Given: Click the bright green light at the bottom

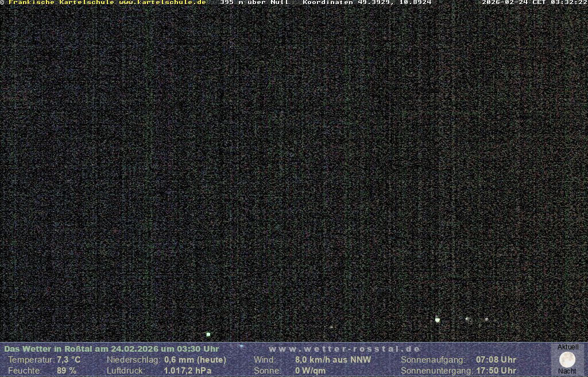Looking at the screenshot, I should 208,334.
